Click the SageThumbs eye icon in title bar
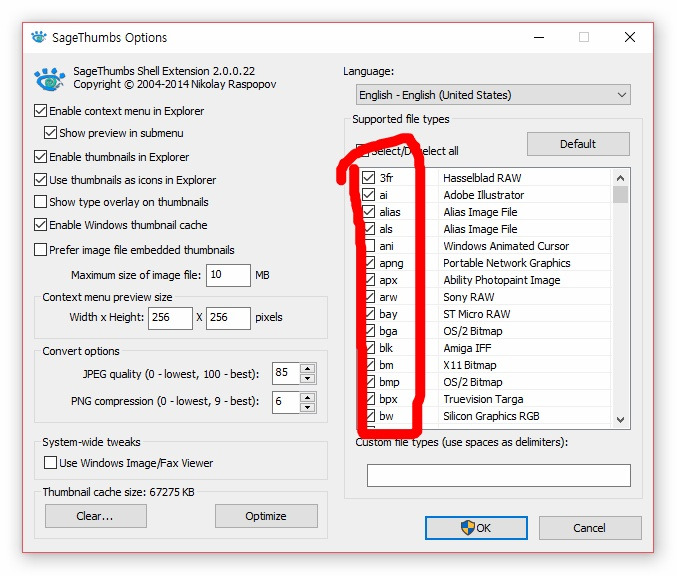This screenshot has width=677, height=576. 39,38
